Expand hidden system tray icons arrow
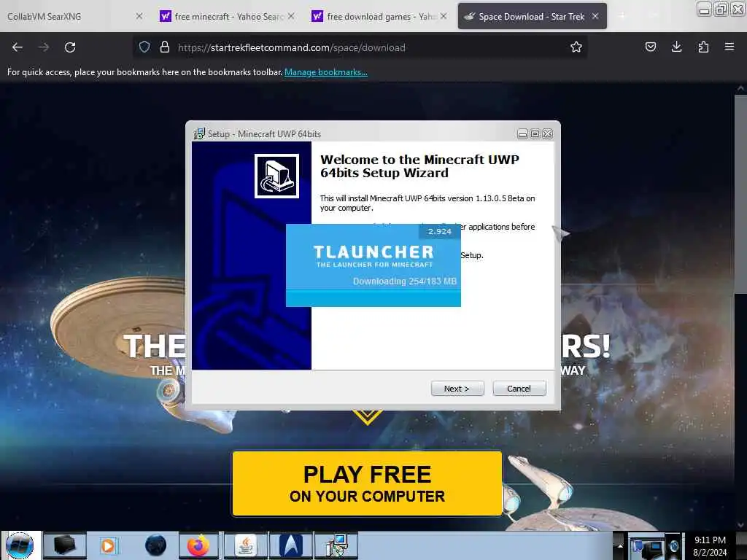 click(x=620, y=546)
